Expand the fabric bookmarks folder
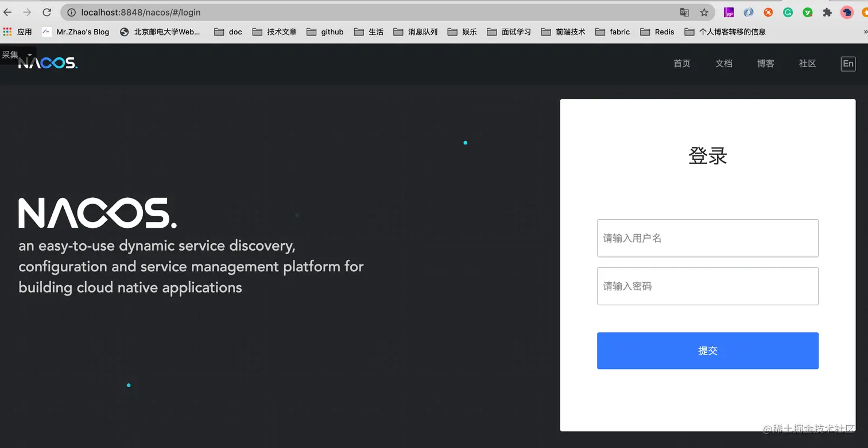 pyautogui.click(x=613, y=32)
